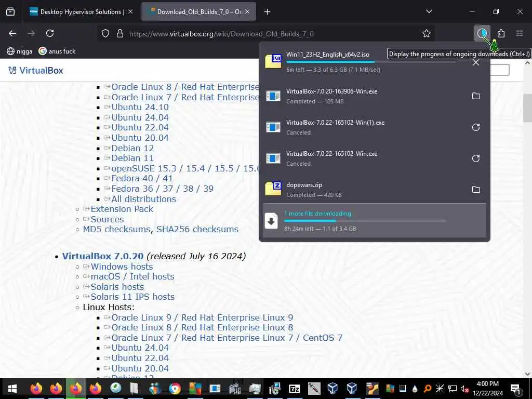Reload the current page
This screenshot has height=399, width=532.
click(x=50, y=33)
